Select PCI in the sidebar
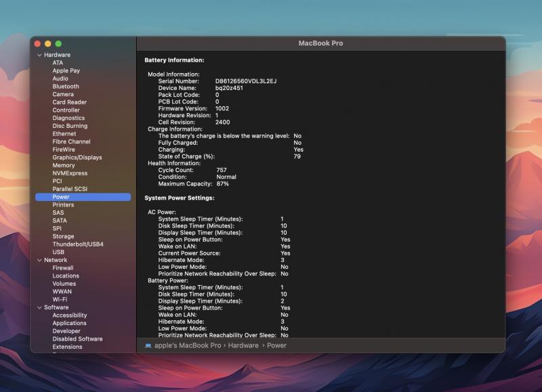542x392 pixels. click(57, 181)
